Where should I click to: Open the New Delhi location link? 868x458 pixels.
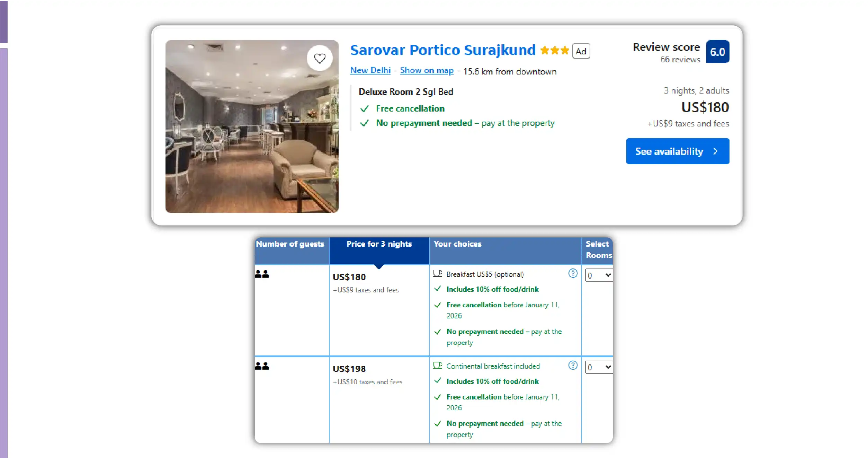coord(370,70)
